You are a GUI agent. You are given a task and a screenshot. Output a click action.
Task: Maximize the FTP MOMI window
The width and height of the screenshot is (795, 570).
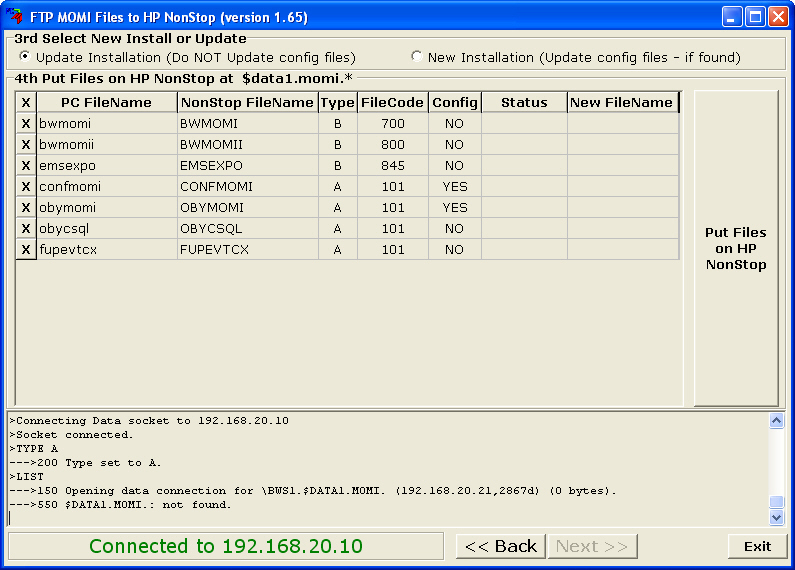click(755, 17)
